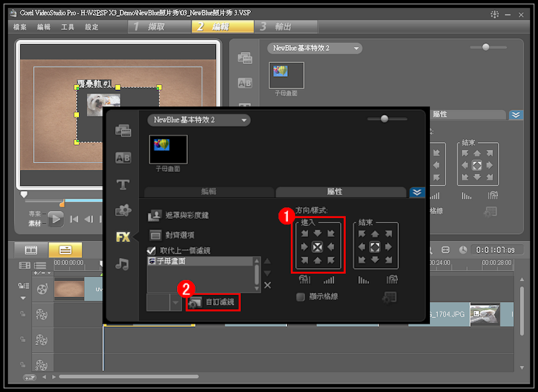Open 對齊選項 alignment options

pyautogui.click(x=172, y=235)
